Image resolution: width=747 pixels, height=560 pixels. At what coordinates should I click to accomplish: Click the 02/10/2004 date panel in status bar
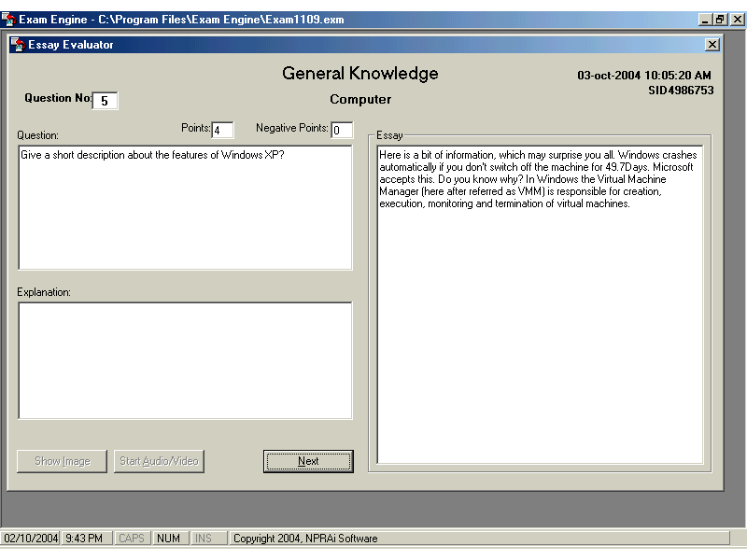click(31, 539)
